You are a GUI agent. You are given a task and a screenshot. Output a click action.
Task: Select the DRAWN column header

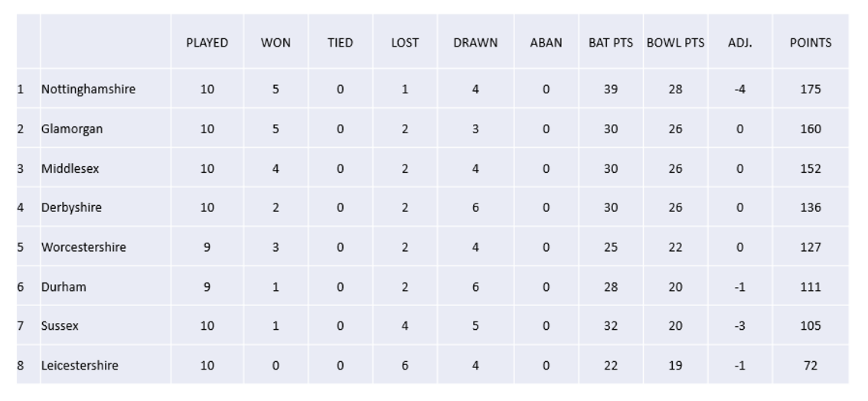click(x=475, y=43)
